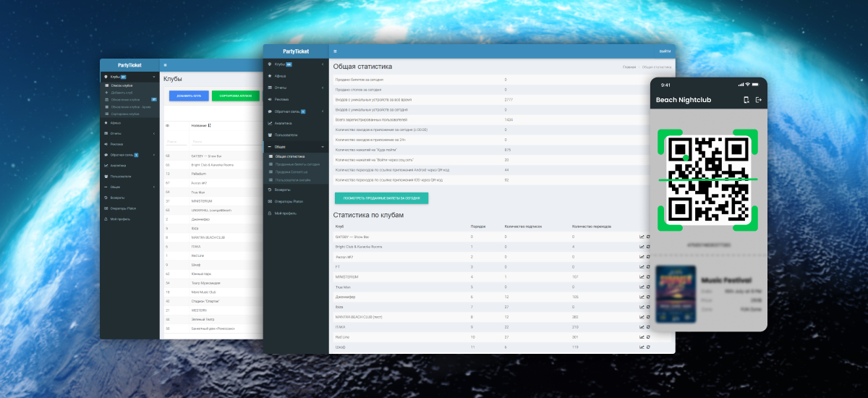Tap logout icon in Beach Nightclub app
Screen dimensions: 868x398
pos(759,100)
